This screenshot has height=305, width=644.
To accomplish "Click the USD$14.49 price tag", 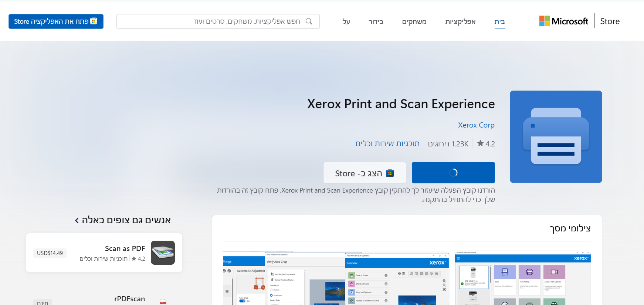I will coord(50,253).
